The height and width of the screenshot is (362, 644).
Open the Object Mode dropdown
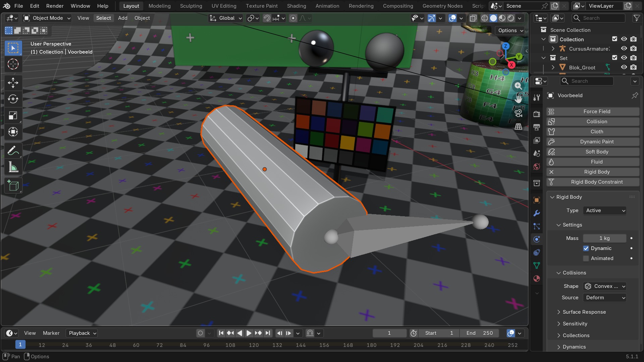point(47,18)
